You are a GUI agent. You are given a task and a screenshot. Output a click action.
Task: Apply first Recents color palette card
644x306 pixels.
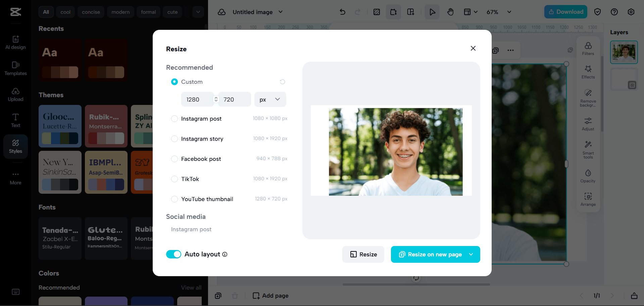(x=60, y=60)
